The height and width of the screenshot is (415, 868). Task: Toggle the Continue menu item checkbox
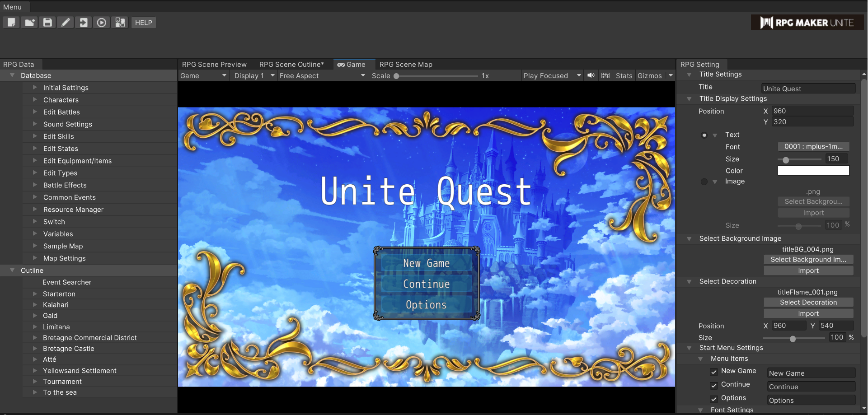tap(714, 386)
